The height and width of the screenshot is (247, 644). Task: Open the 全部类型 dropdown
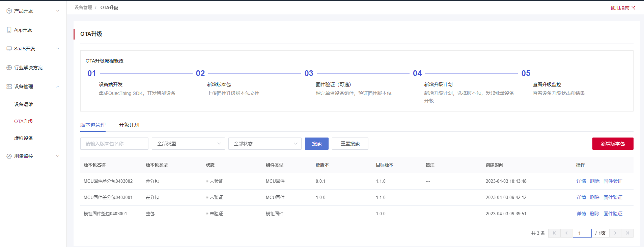188,144
